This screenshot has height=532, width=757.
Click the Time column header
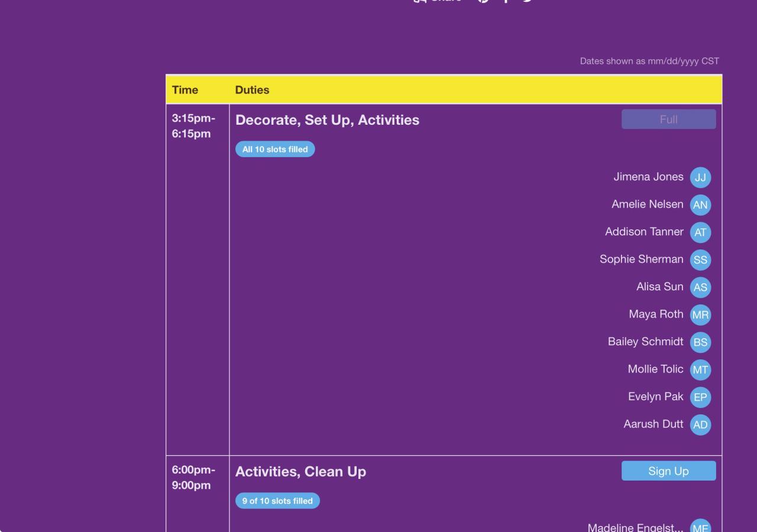pyautogui.click(x=185, y=90)
